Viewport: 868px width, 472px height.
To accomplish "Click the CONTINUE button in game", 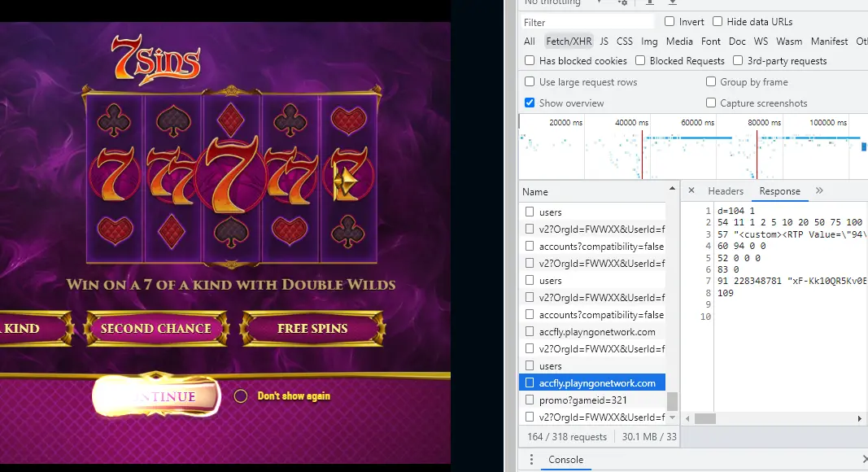I will tap(156, 396).
